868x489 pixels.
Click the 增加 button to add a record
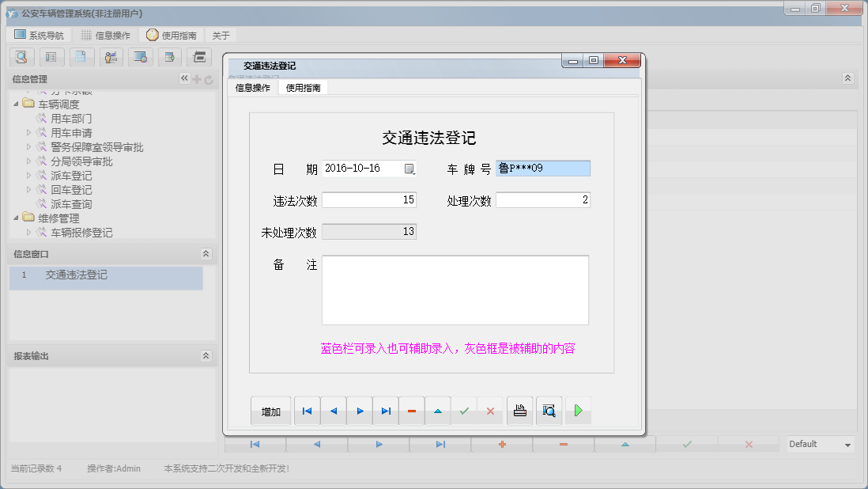[270, 411]
